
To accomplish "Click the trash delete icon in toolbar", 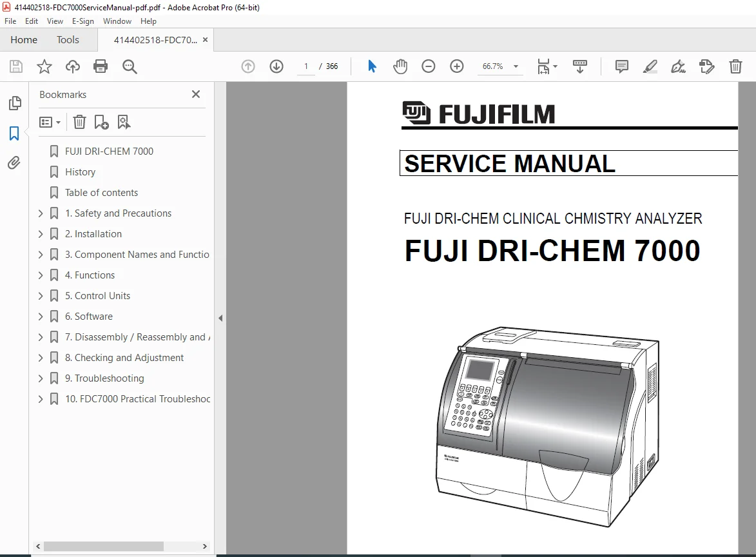I will 735,66.
